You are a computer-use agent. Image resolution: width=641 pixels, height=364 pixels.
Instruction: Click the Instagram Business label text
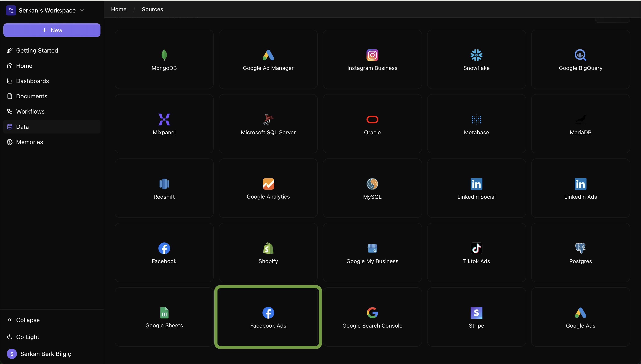pyautogui.click(x=372, y=68)
